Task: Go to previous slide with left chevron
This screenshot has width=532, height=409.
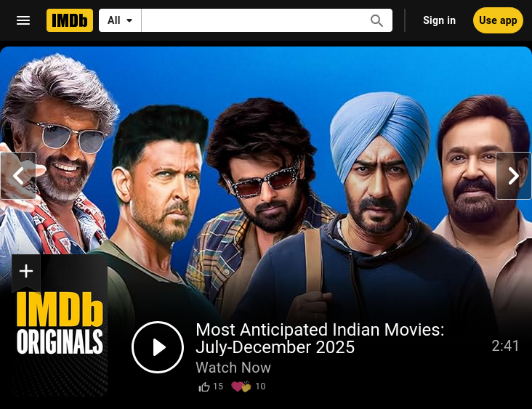Action: pyautogui.click(x=18, y=176)
